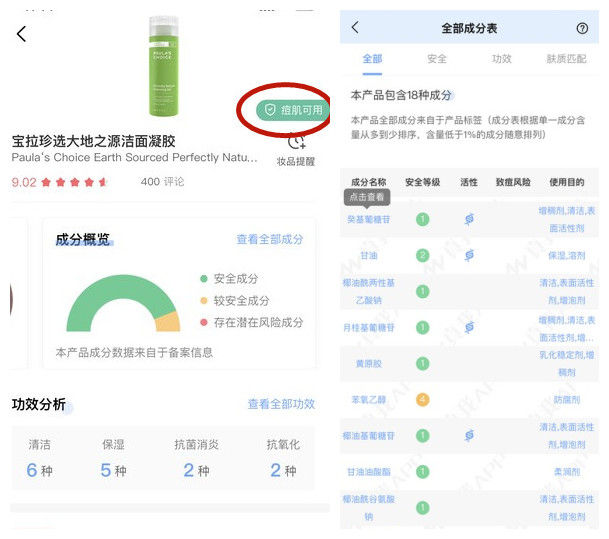The width and height of the screenshot is (609, 539).
Task: Tap the 痘肌可用 shield badge
Action: coord(293,110)
